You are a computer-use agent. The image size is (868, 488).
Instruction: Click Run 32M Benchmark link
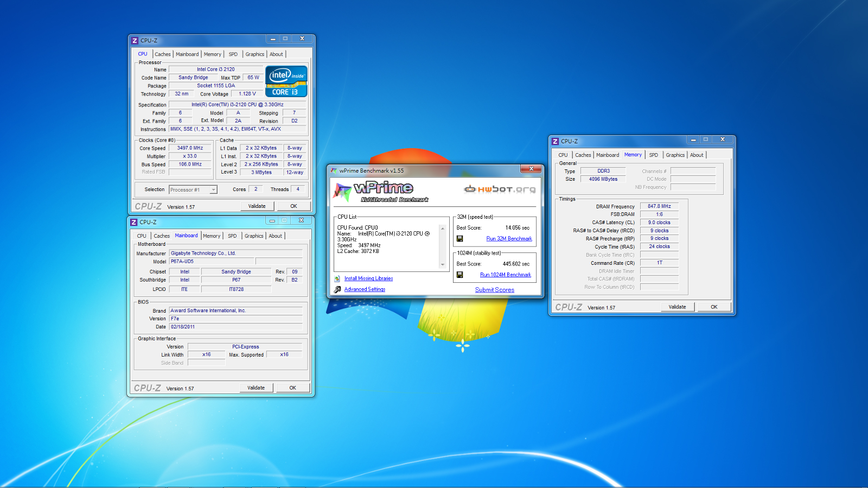(509, 239)
